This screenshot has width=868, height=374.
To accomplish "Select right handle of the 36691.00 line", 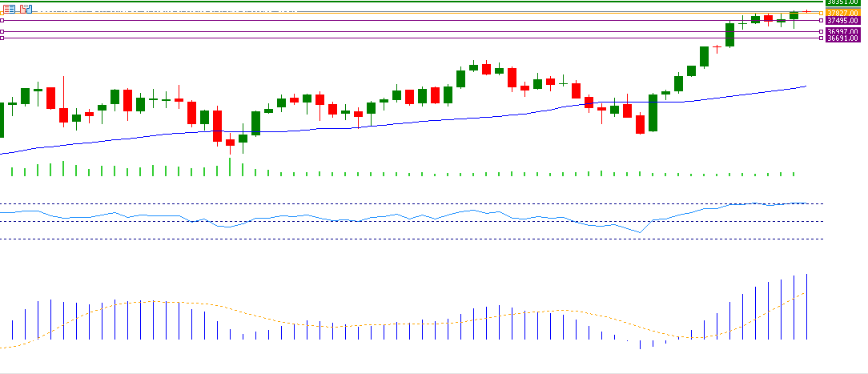I will [x=822, y=38].
